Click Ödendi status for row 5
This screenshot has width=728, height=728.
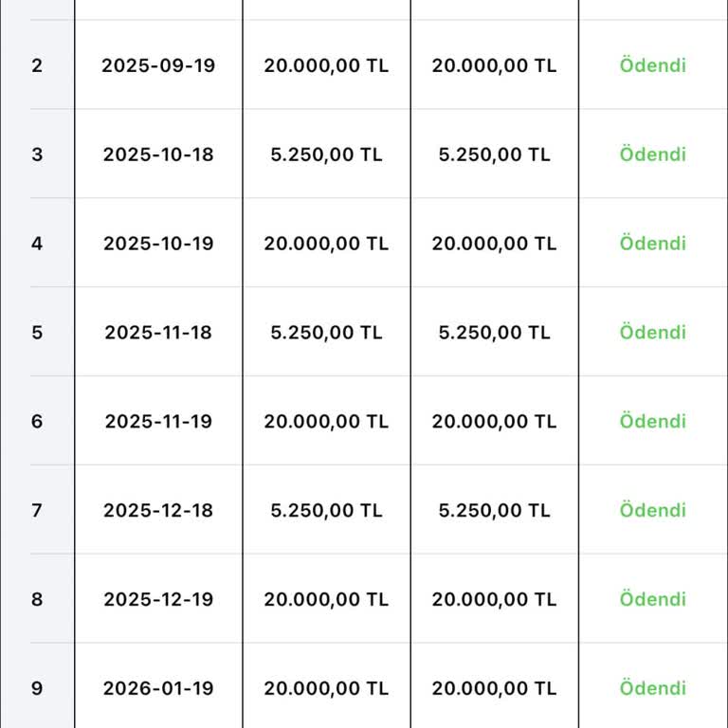[653, 333]
